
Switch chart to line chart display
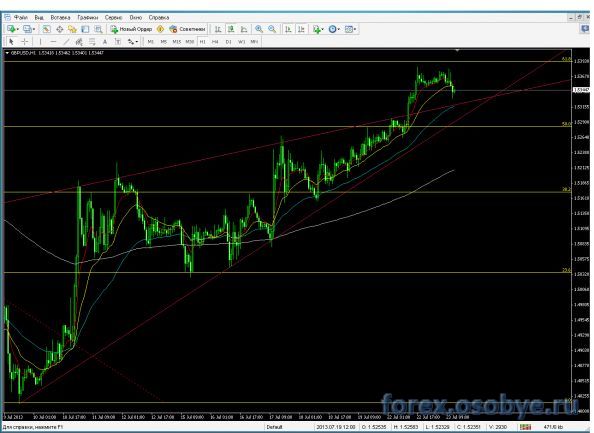[x=244, y=29]
